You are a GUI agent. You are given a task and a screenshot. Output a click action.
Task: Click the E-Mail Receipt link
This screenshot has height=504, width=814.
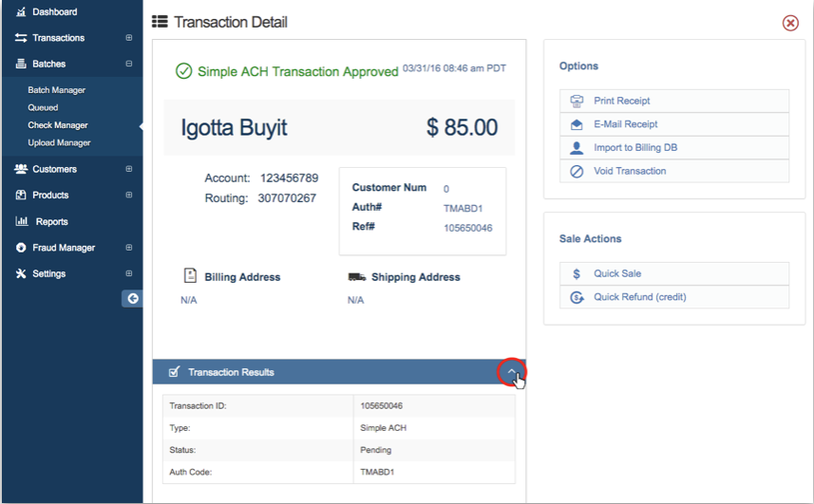point(625,124)
